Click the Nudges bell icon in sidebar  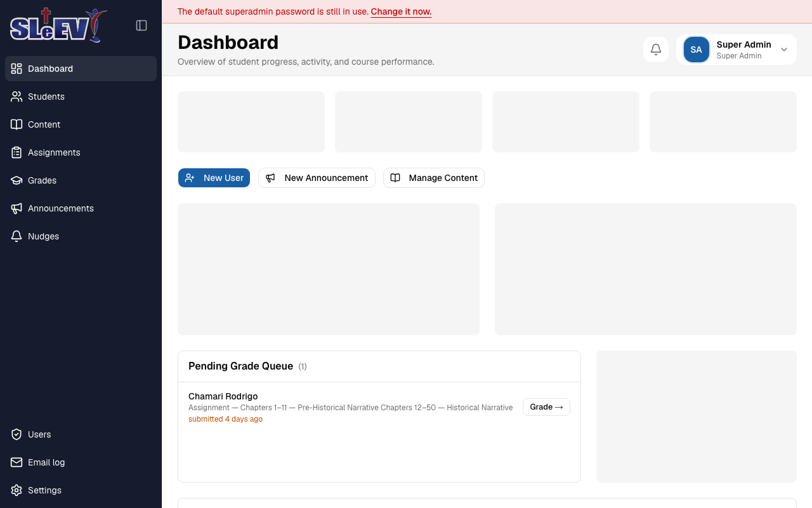point(16,236)
